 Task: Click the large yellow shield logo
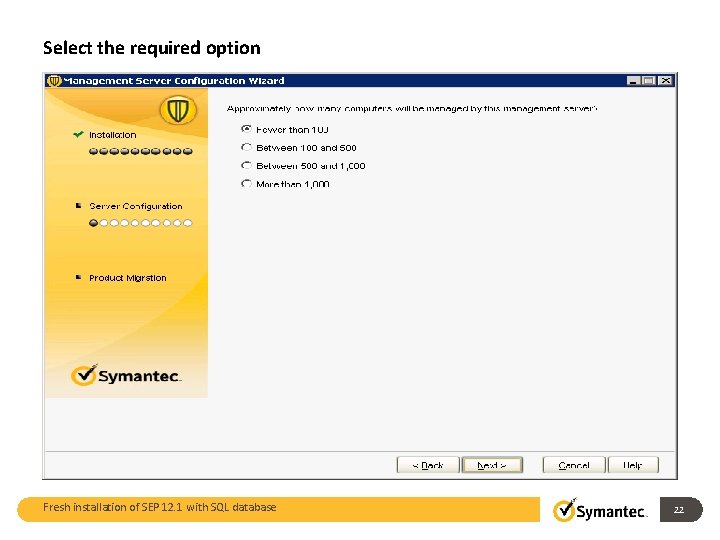(x=178, y=110)
